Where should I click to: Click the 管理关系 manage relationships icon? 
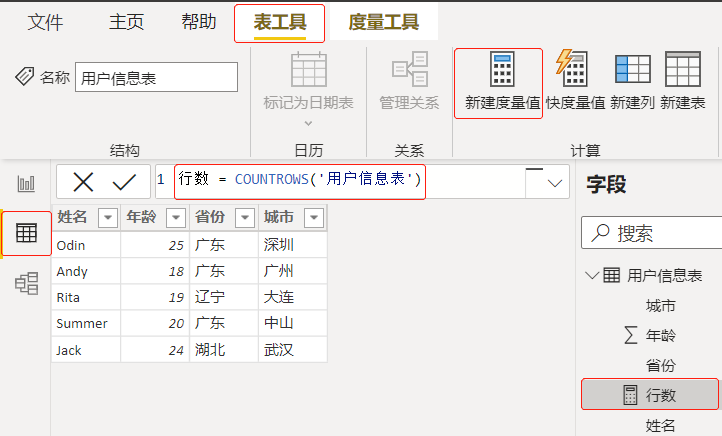(x=410, y=69)
